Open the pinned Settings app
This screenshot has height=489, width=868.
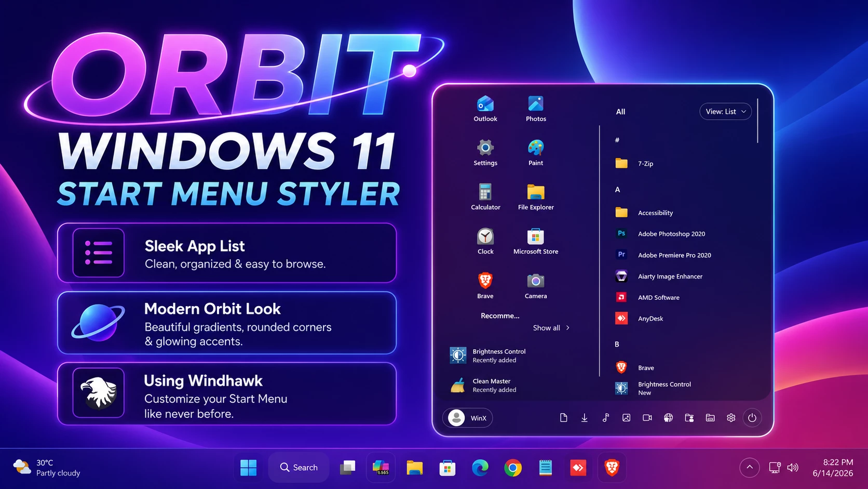(x=485, y=153)
